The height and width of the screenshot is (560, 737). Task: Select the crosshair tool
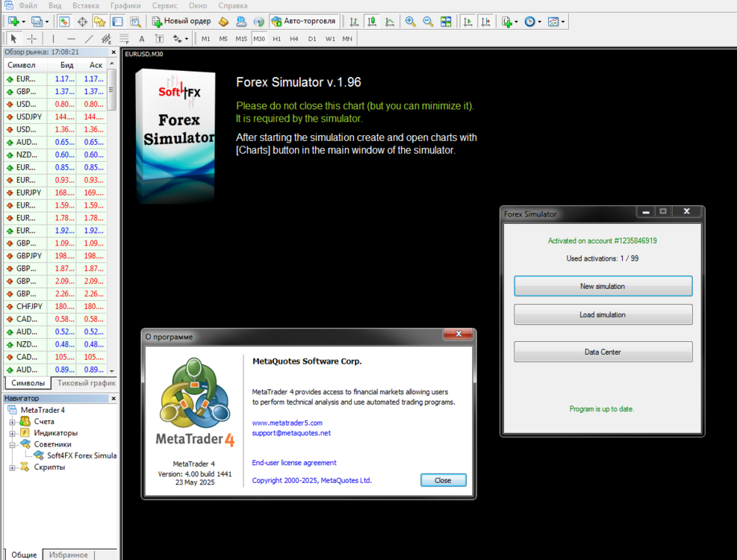(x=31, y=39)
